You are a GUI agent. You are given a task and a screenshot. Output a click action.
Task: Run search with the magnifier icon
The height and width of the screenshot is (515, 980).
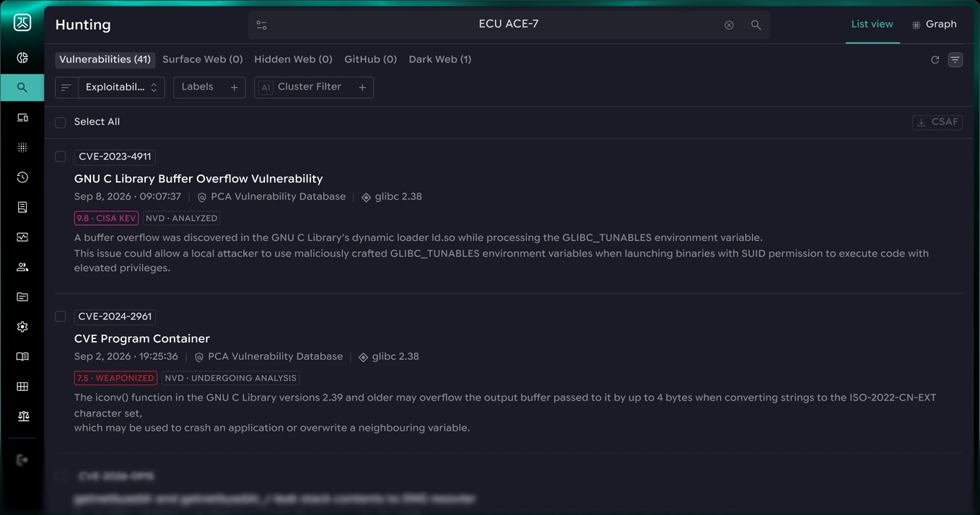tap(756, 25)
